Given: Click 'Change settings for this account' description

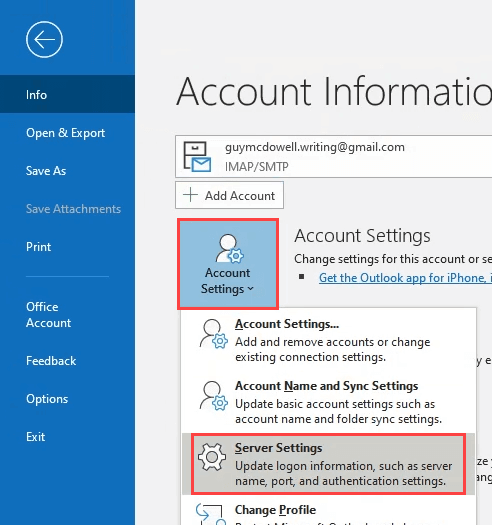Looking at the screenshot, I should tap(393, 259).
